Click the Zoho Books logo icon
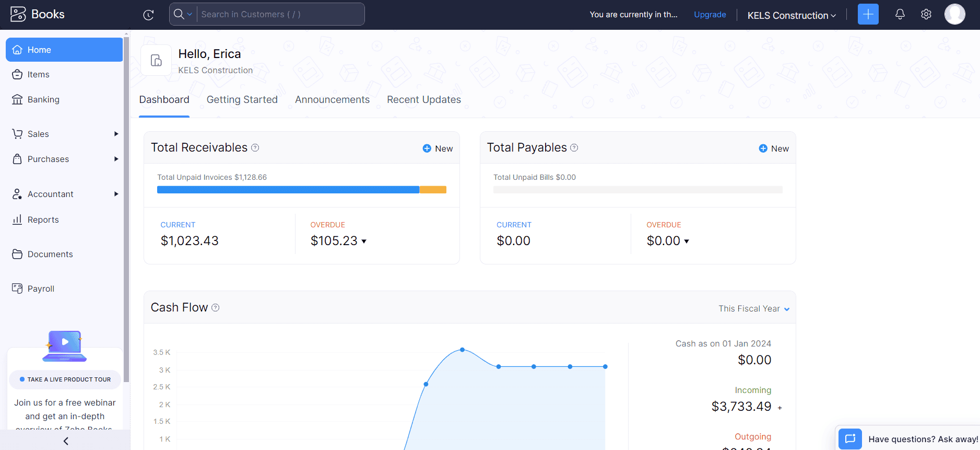 pyautogui.click(x=18, y=14)
